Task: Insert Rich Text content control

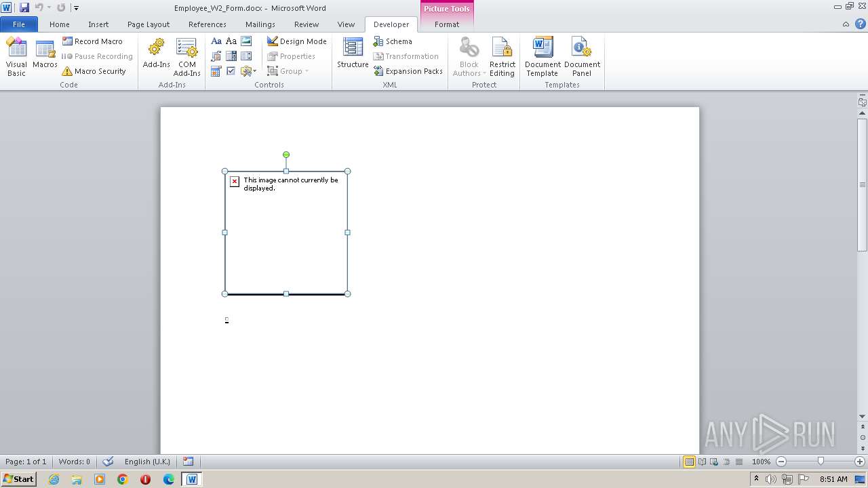Action: pos(216,41)
